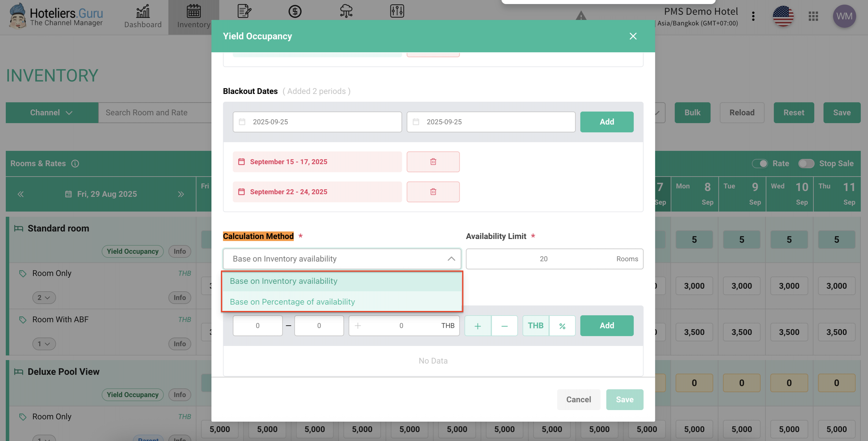Image resolution: width=868 pixels, height=441 pixels.
Task: Open the Dashboard tab
Action: tap(143, 17)
